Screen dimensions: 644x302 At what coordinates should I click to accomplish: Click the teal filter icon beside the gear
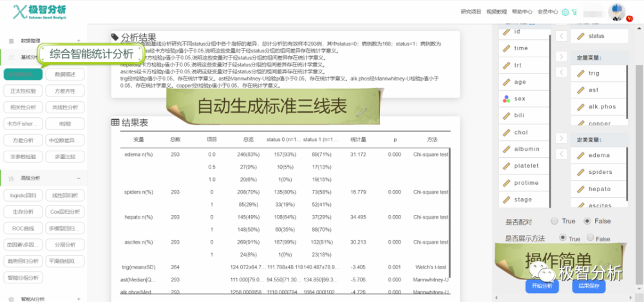574,12
